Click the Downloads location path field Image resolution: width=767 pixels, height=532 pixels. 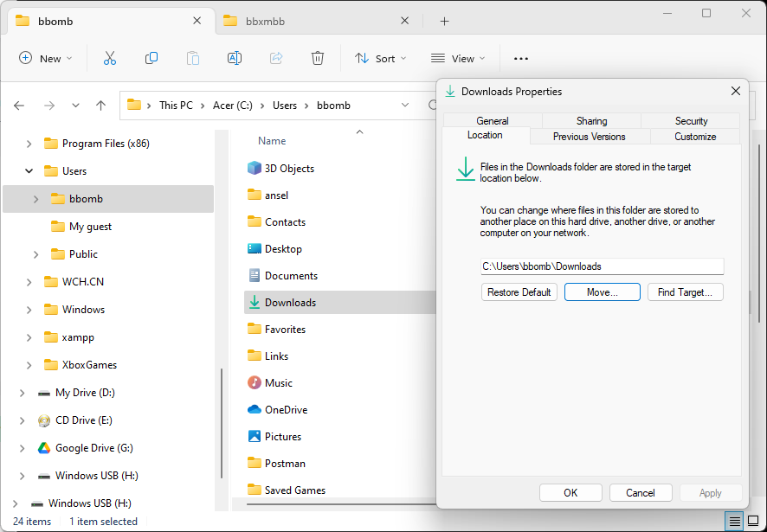602,266
